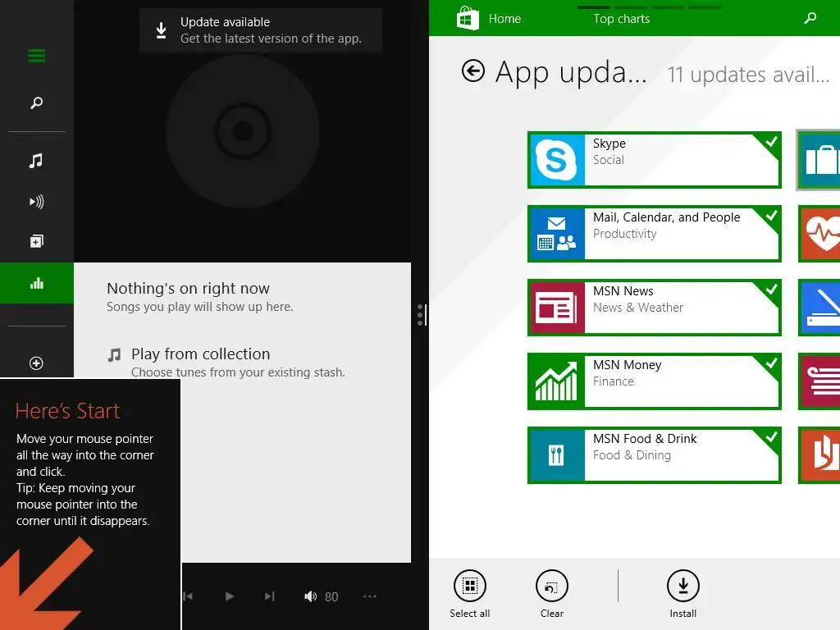
Task: Go to the Store Home tab
Action: click(504, 19)
